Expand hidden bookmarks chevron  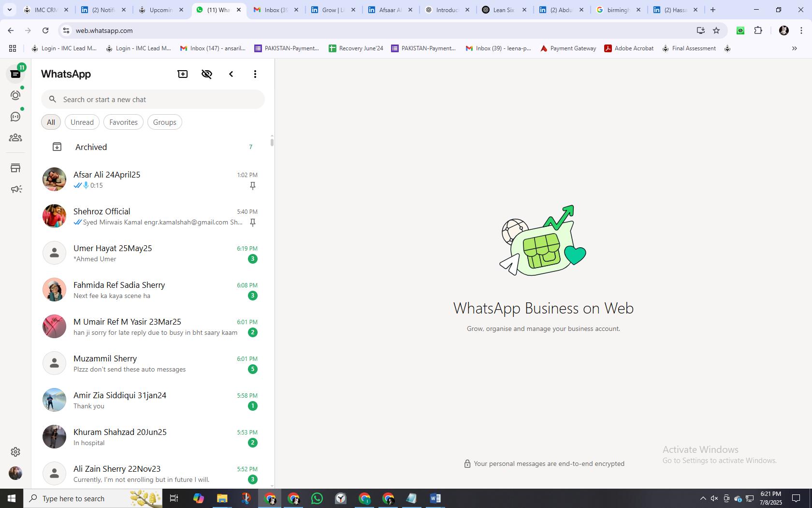(x=794, y=48)
